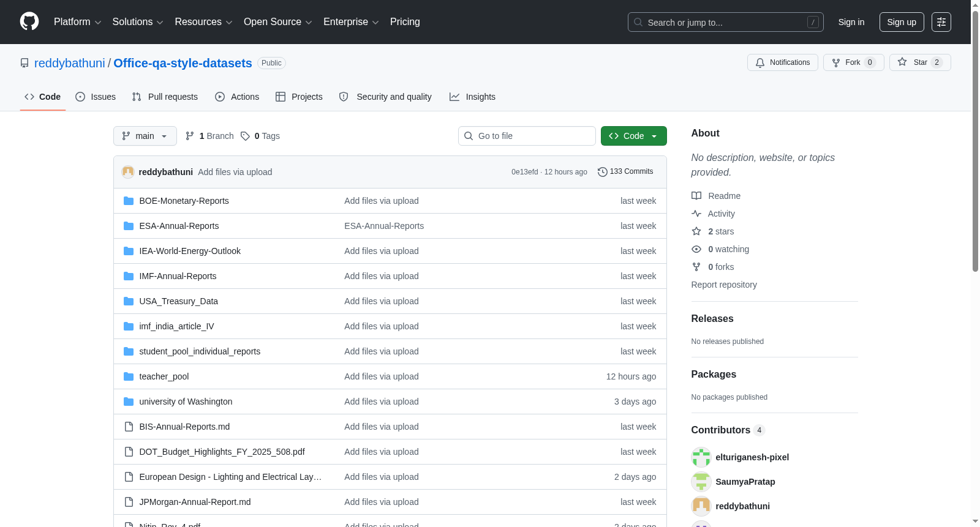Switch to the Issues tab

click(96, 97)
